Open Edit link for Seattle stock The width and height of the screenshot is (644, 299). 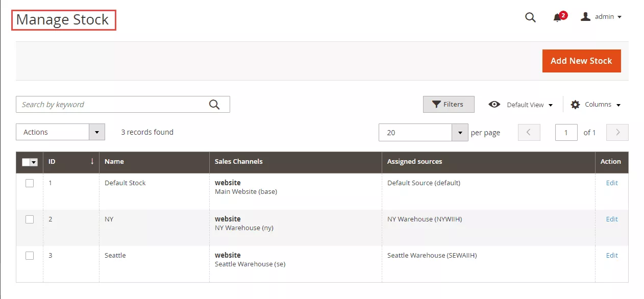[x=611, y=256]
